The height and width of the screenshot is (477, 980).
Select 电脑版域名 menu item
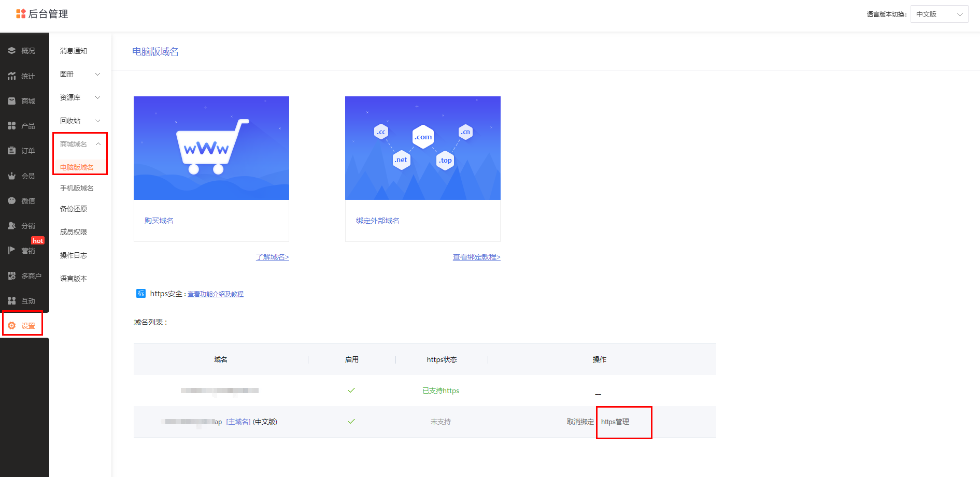tap(77, 167)
